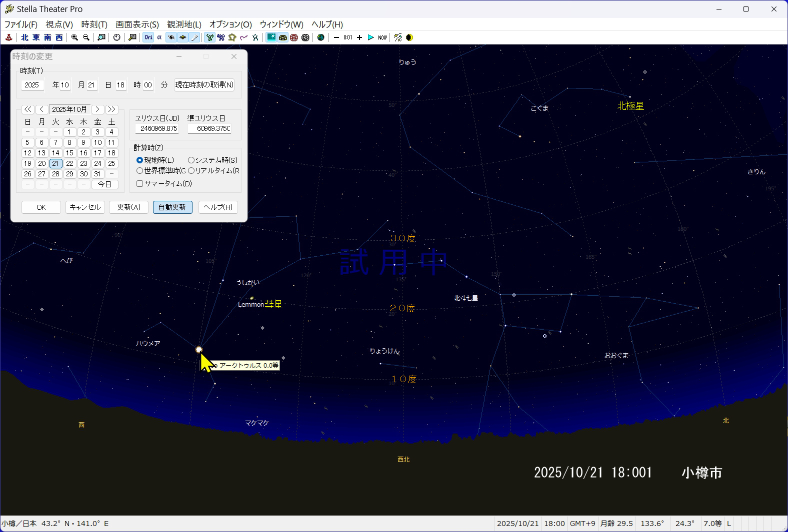Viewport: 788px width, 532px height.
Task: Click the clock time-setting toolbar icon
Action: [117, 37]
